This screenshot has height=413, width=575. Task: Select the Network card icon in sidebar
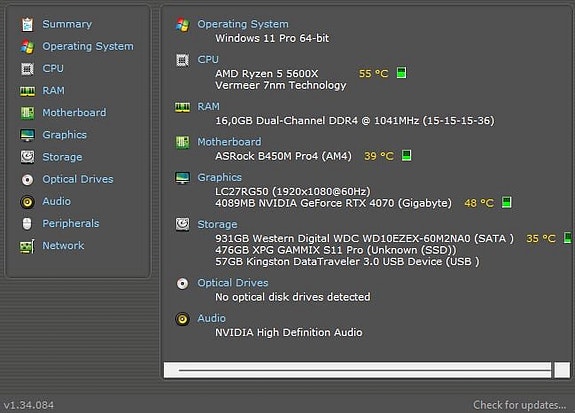click(27, 246)
